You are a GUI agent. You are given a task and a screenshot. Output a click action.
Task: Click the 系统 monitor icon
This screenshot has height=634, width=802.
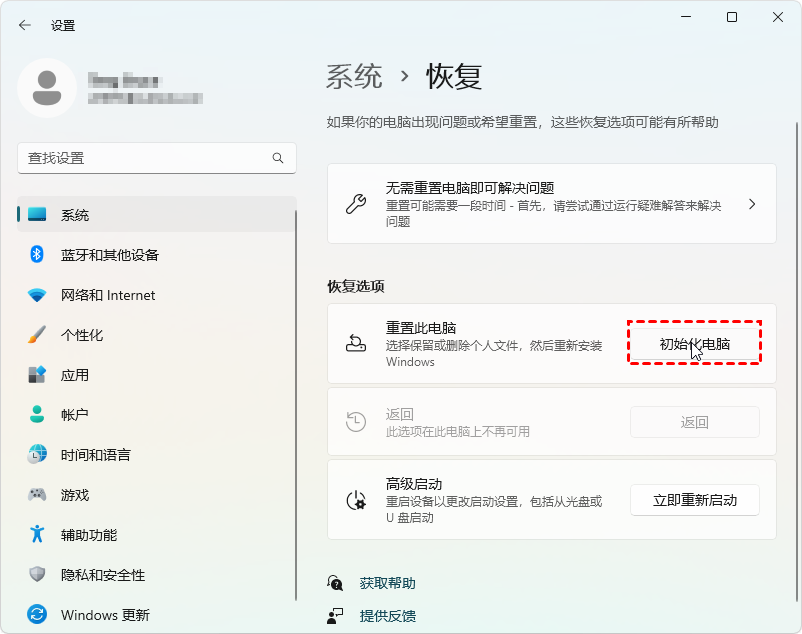(x=37, y=214)
